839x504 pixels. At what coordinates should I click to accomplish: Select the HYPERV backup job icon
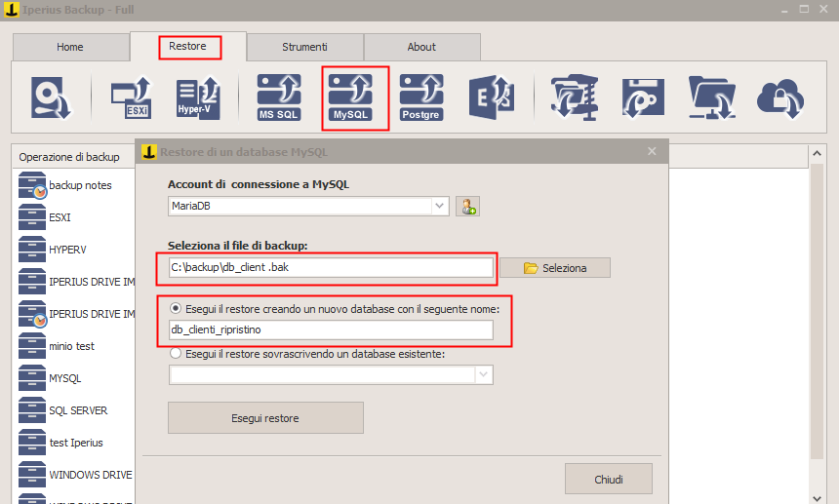point(32,249)
